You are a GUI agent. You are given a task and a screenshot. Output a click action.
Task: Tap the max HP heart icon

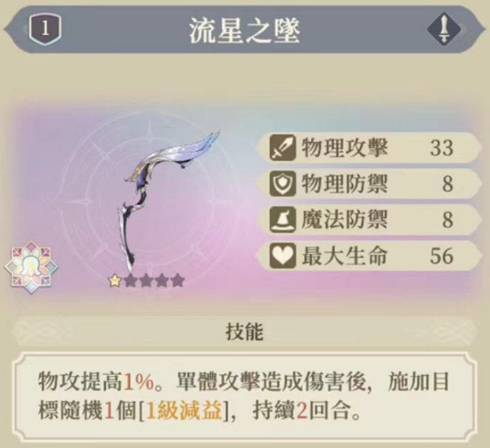[282, 255]
